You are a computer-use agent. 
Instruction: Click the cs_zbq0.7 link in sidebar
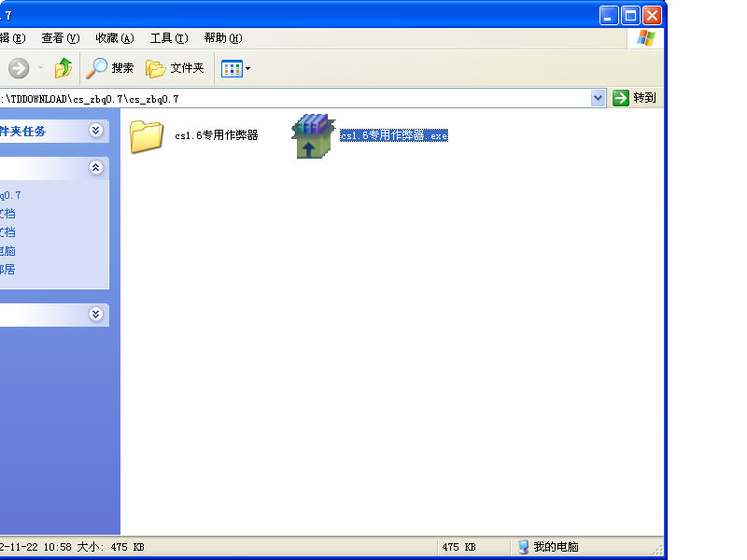9,195
